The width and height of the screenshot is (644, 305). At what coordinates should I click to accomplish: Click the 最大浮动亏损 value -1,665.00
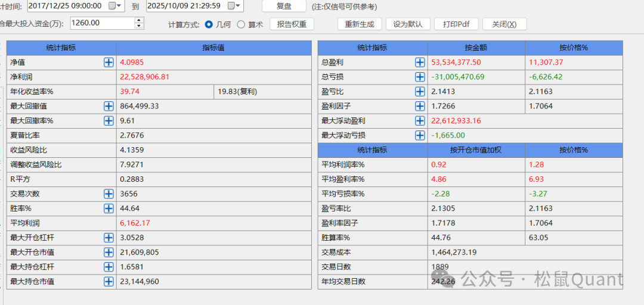click(x=448, y=135)
